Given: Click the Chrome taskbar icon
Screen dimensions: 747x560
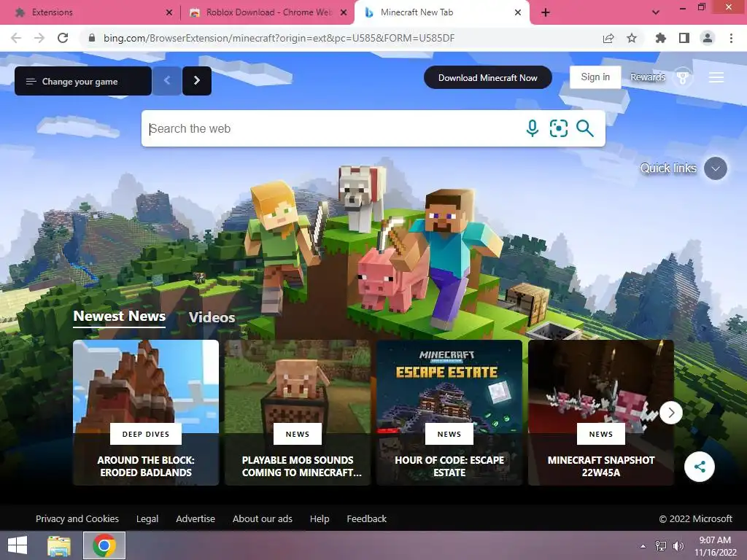Looking at the screenshot, I should 104,545.
